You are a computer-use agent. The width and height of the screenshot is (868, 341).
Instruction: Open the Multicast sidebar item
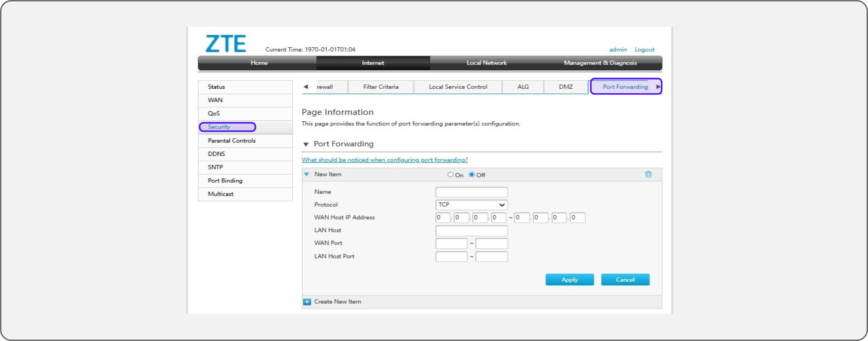tap(245, 194)
